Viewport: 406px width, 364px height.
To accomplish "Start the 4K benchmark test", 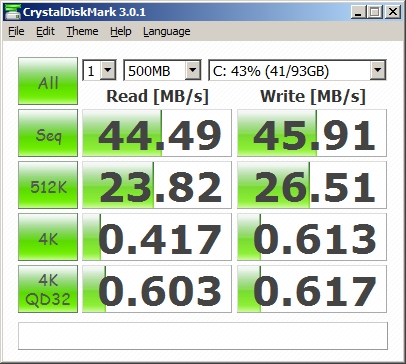I will (x=48, y=237).
